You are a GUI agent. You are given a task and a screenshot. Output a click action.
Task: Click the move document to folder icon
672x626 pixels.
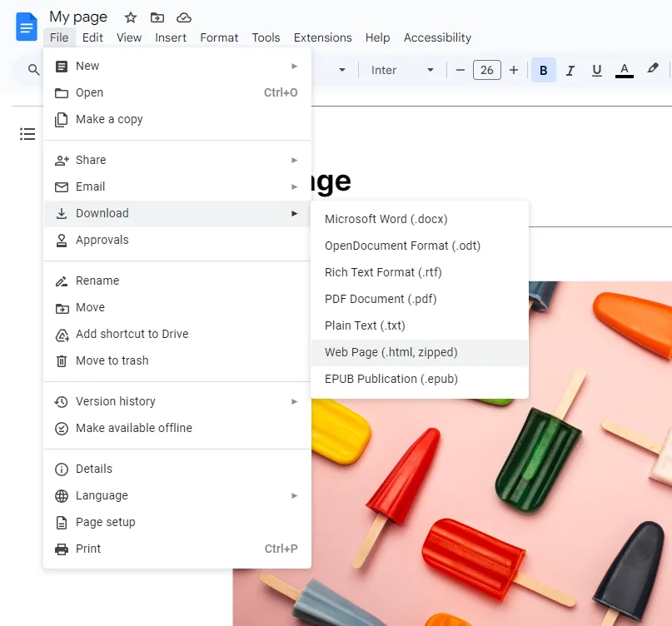pos(157,17)
